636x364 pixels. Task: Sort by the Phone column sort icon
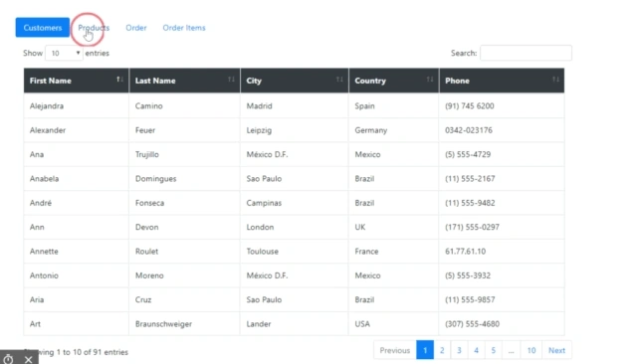coord(555,80)
